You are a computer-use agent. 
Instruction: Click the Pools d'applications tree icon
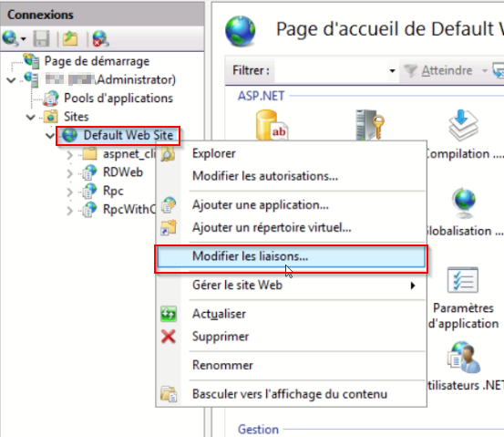[x=51, y=99]
